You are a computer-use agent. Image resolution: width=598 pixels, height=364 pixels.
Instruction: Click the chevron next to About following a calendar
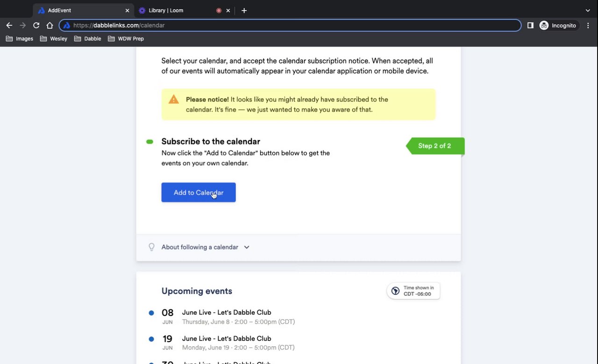click(x=247, y=247)
